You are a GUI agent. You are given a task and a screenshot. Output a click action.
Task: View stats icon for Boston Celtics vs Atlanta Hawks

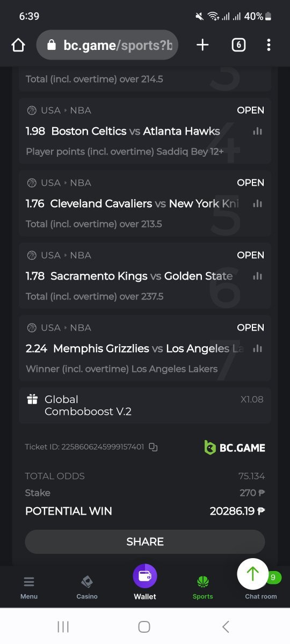point(257,131)
